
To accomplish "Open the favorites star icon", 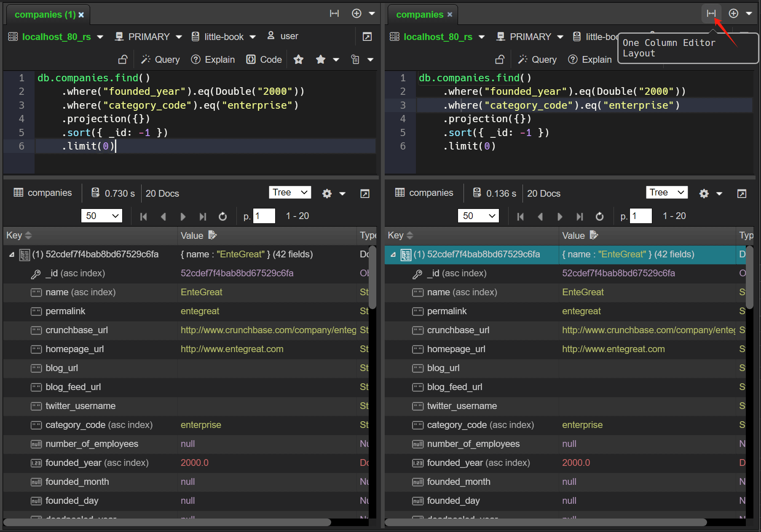I will click(321, 59).
